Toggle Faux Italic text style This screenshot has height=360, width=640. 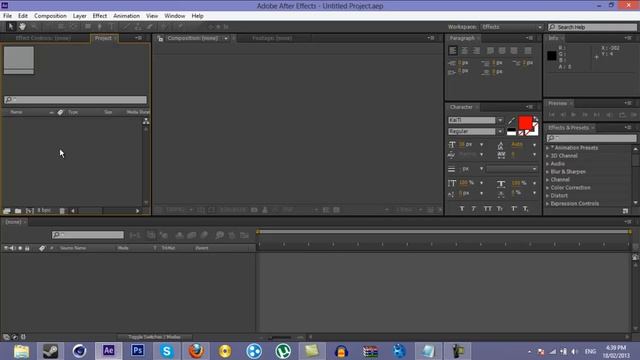tap(473, 209)
